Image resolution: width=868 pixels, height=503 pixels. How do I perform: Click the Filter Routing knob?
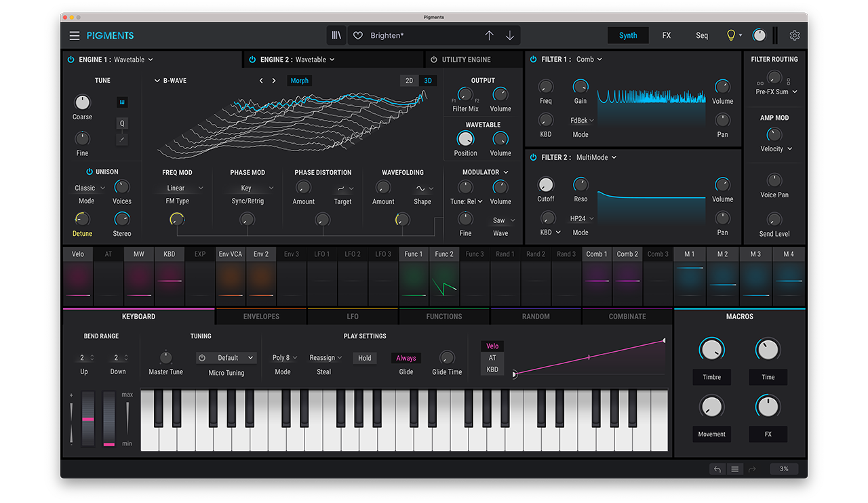(x=774, y=78)
